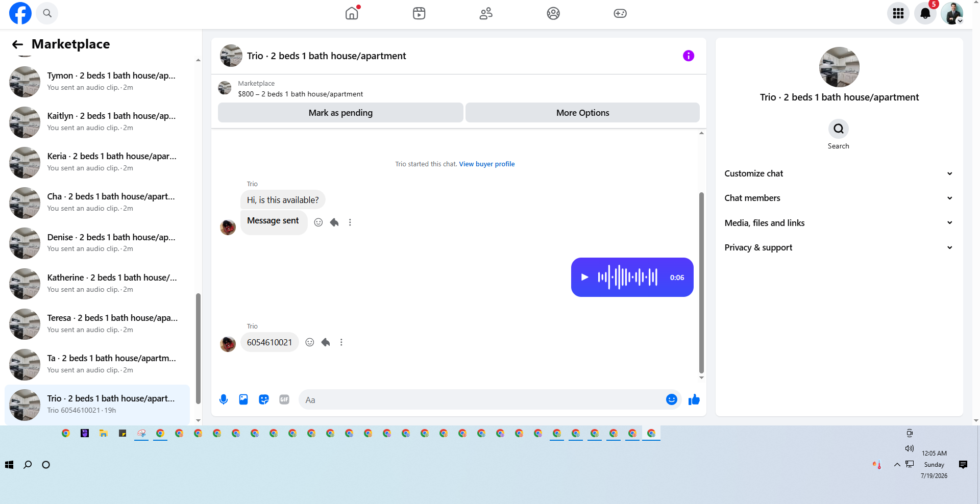Open the nine-dot Menu grid icon
980x504 pixels.
[898, 13]
